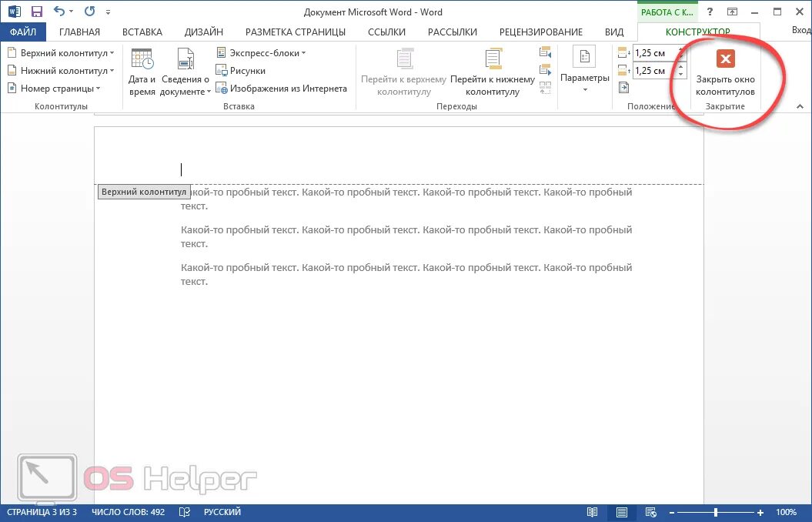The image size is (812, 522).
Task: Click Перейти к нижнему колонтитулу
Action: click(493, 72)
